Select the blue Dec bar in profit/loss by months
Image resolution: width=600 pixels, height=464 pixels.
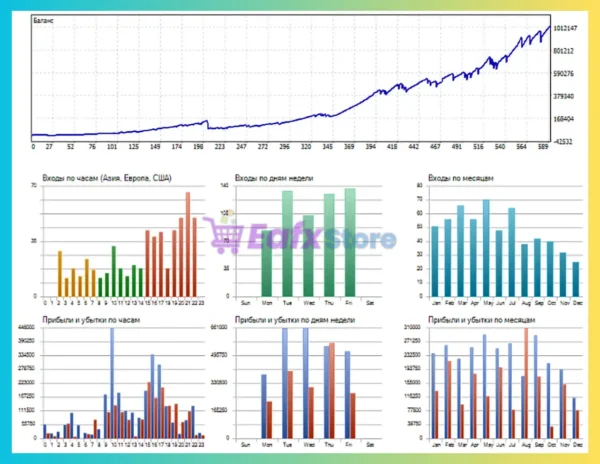[x=574, y=418]
